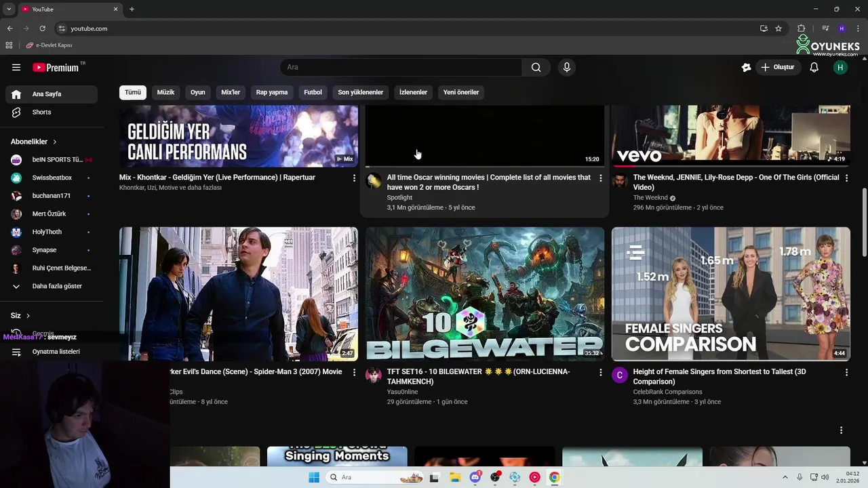Go back with browser back arrow
The image size is (868, 488).
9,28
